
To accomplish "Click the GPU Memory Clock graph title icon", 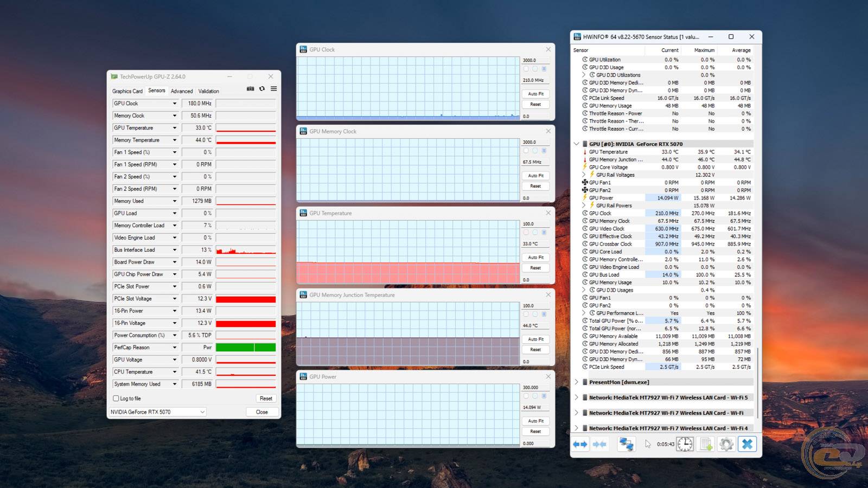I will (x=303, y=131).
